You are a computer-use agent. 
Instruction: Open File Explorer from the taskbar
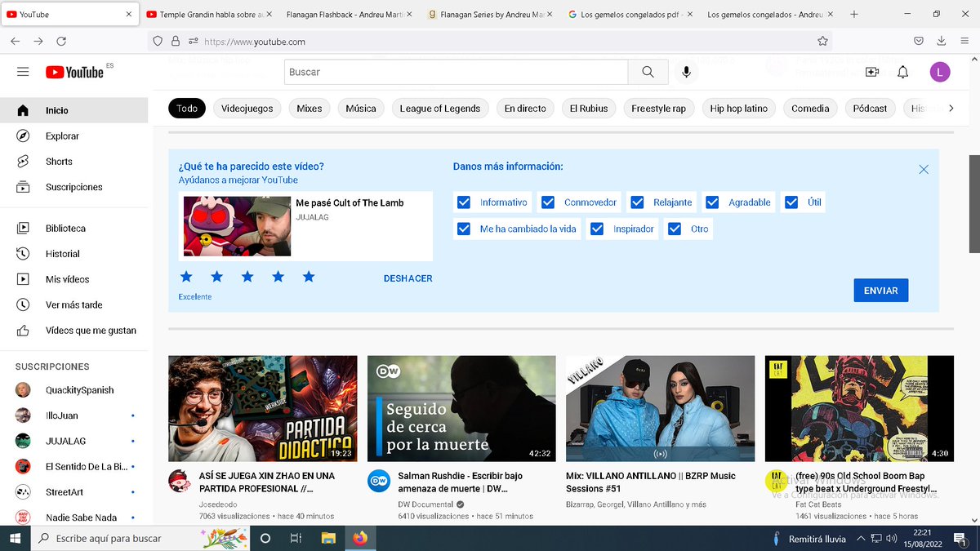point(327,539)
